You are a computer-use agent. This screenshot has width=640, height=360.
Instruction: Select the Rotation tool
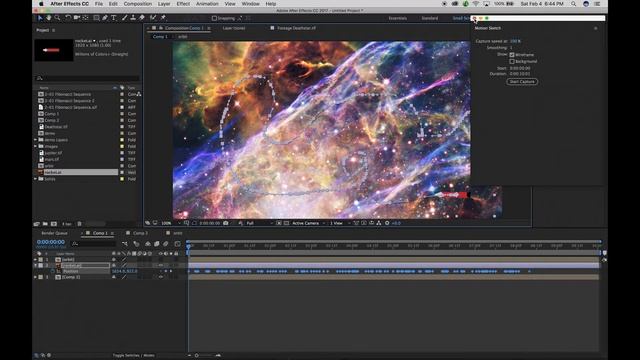pos(68,18)
